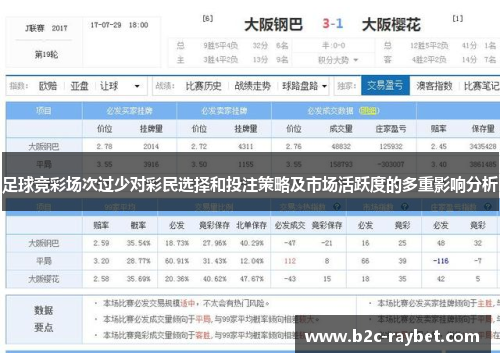Click the red 适中 keyword
500x362 pixels.
pos(187,303)
